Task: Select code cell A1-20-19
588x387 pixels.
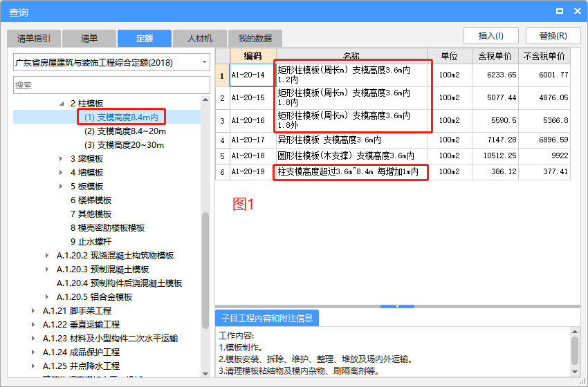Action: (252, 171)
